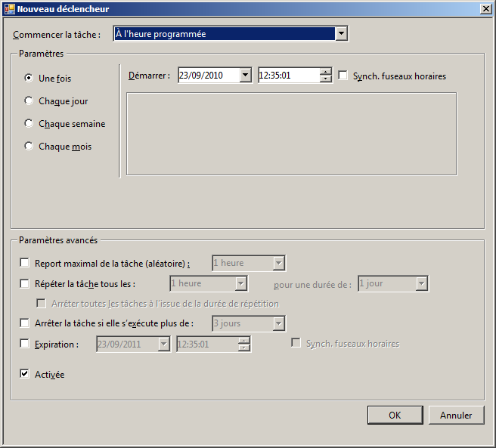Image resolution: width=496 pixels, height=448 pixels.
Task: Enable Synch. fuseaux horaires next to start time
Action: [x=343, y=76]
